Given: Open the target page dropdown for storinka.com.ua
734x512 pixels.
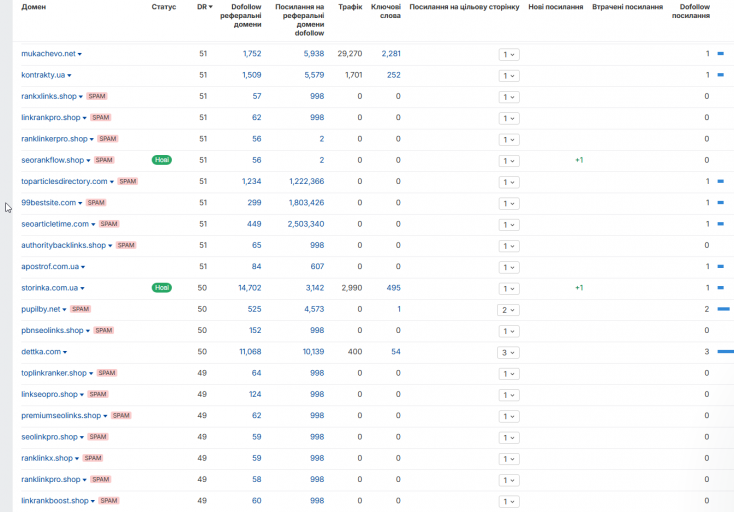Looking at the screenshot, I should pos(509,288).
